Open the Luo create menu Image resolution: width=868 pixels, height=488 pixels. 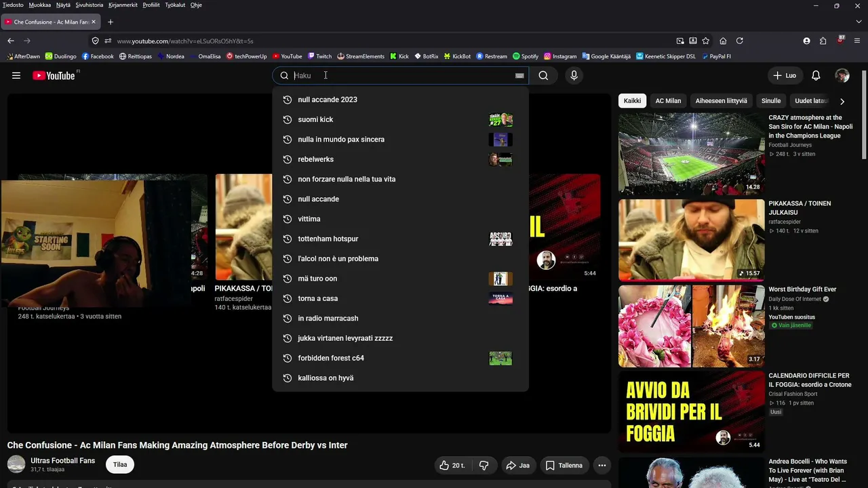point(785,75)
